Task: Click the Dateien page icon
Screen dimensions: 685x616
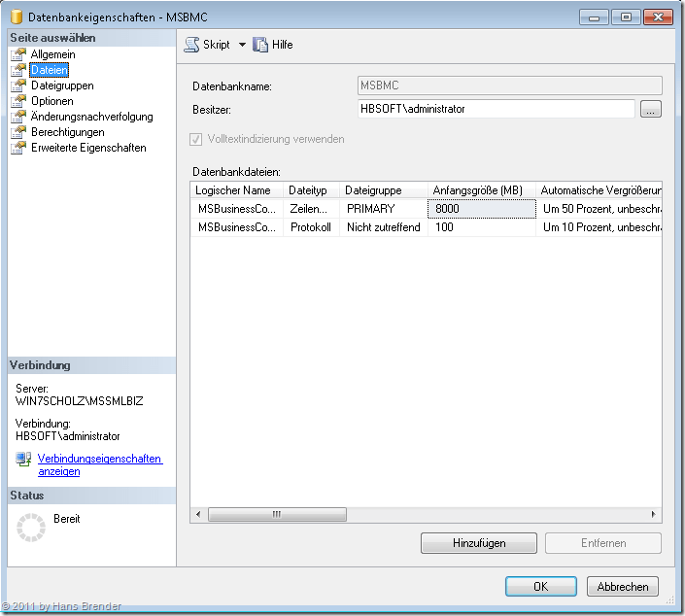Action: pos(18,70)
